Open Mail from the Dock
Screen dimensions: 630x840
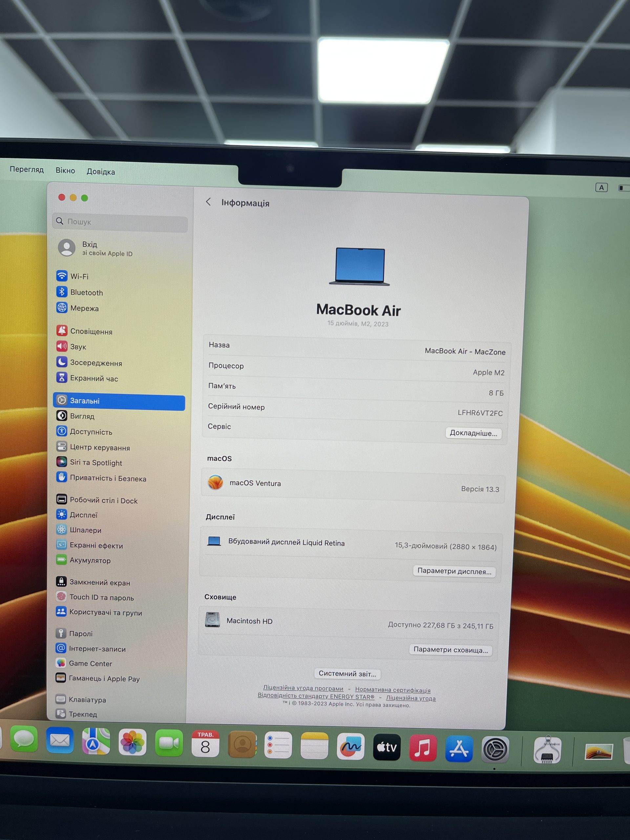tap(60, 740)
